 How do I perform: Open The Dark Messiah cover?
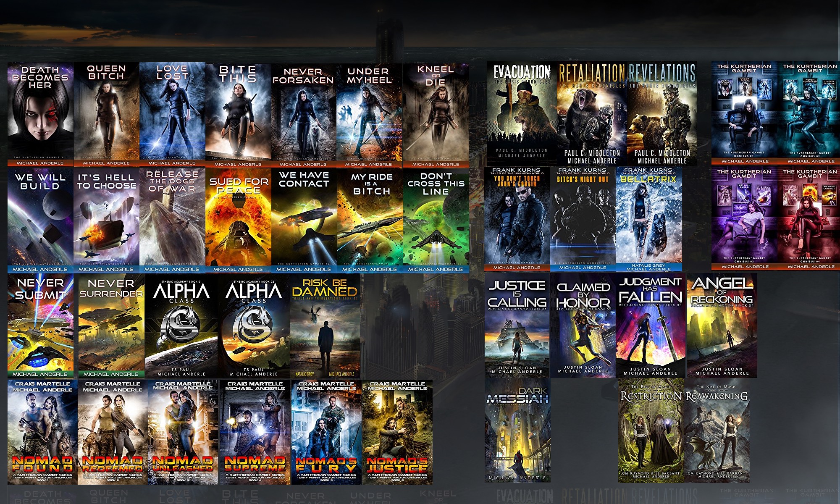[517, 430]
